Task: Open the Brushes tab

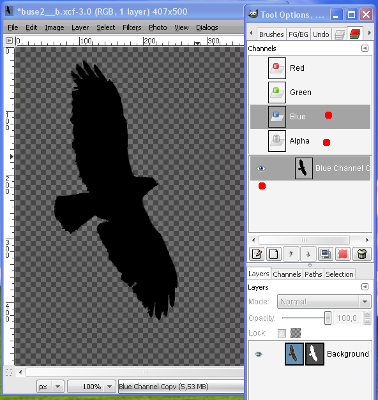Action: (x=271, y=34)
